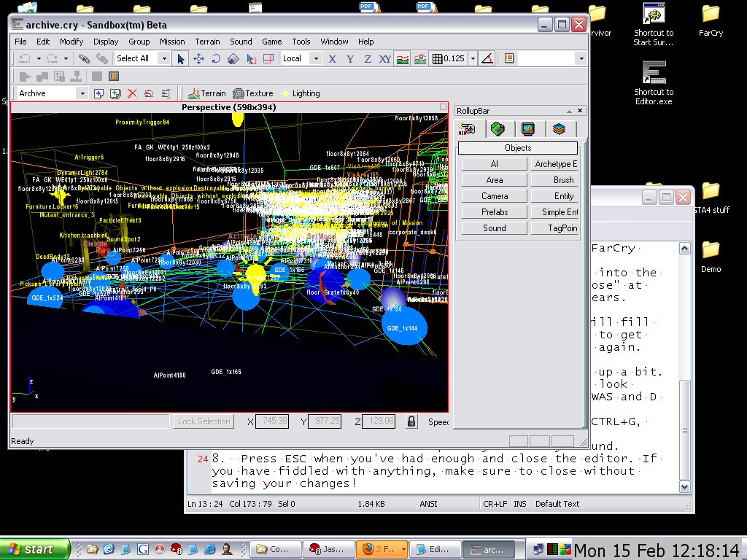Screen dimensions: 747x560
Task: Open the RollupBar Objects hammer tab
Action: click(468, 129)
